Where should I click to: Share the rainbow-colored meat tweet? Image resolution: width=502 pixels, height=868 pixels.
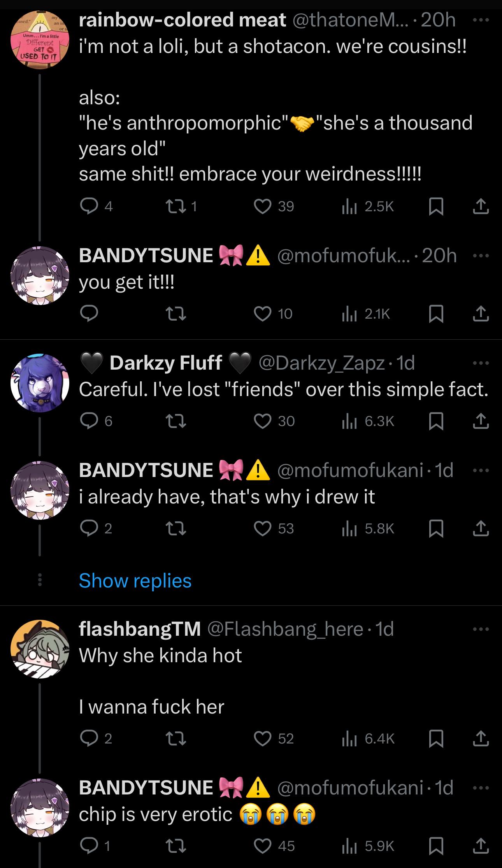481,206
